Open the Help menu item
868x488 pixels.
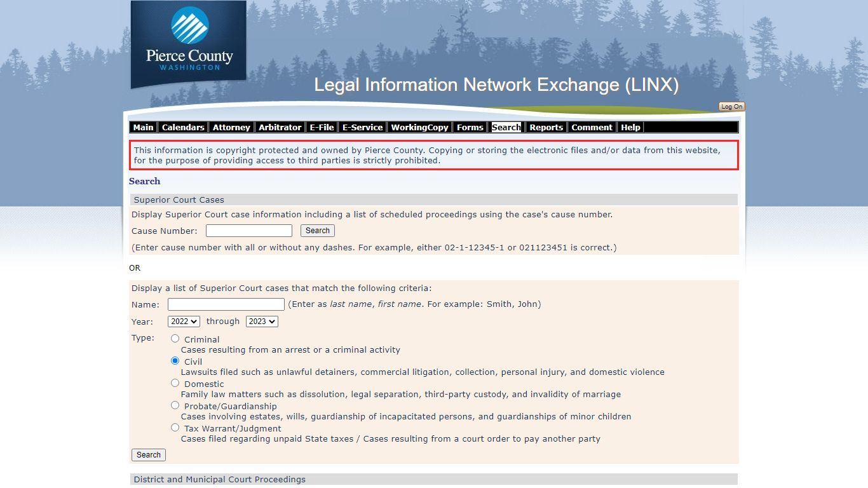coord(630,127)
